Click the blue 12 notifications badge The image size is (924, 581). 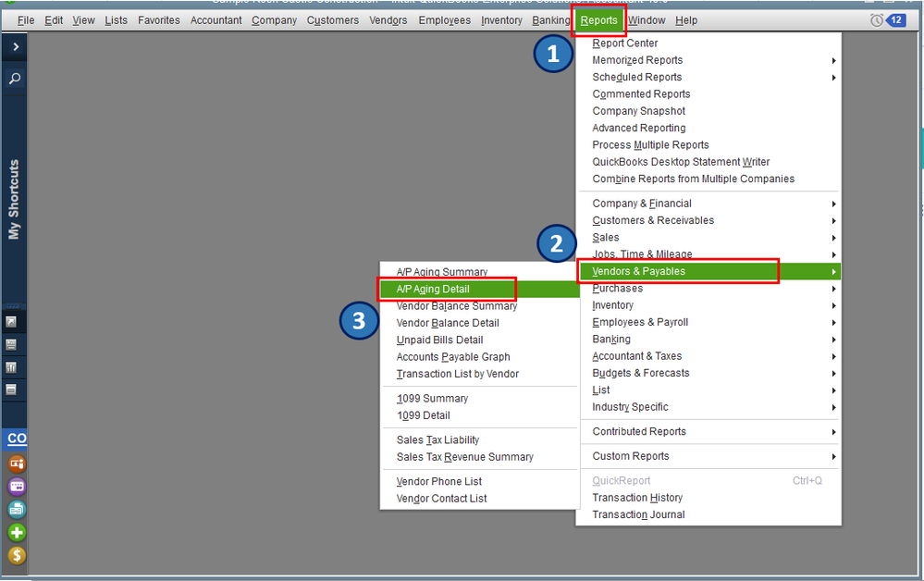(895, 20)
